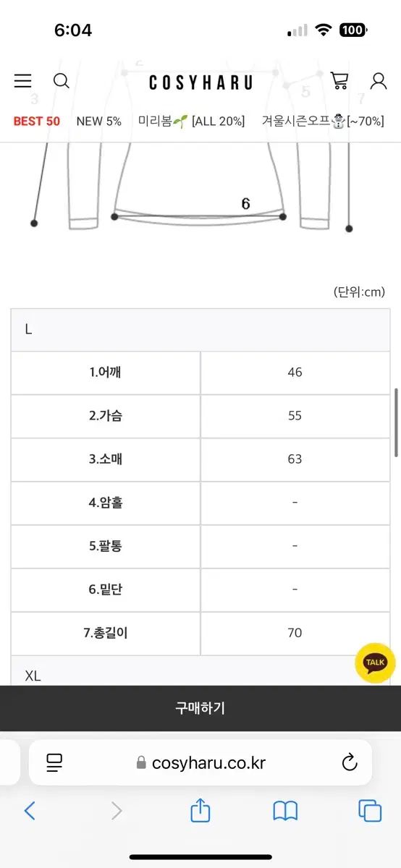
Task: Open the hamburger menu icon
Action: (22, 81)
